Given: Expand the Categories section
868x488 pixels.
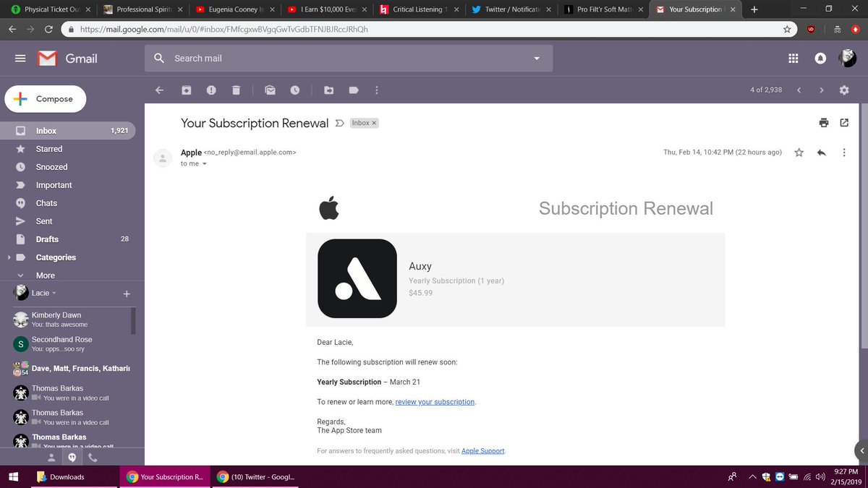Looking at the screenshot, I should coord(9,257).
